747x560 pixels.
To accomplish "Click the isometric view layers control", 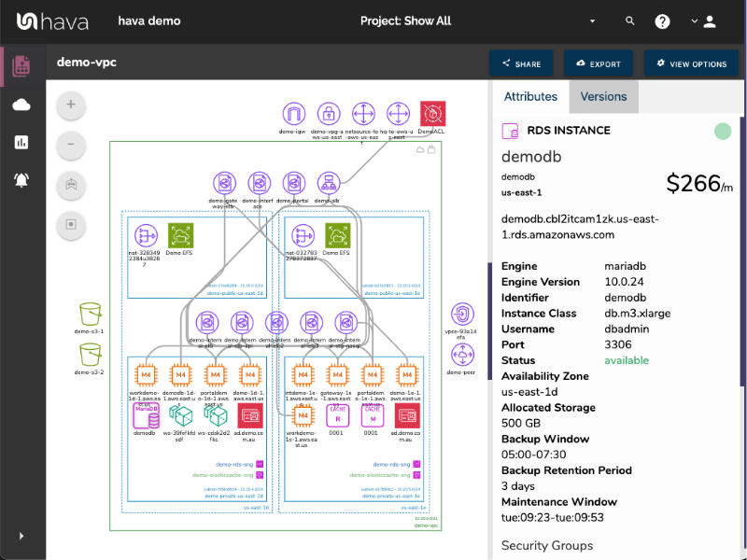I will coord(70,186).
